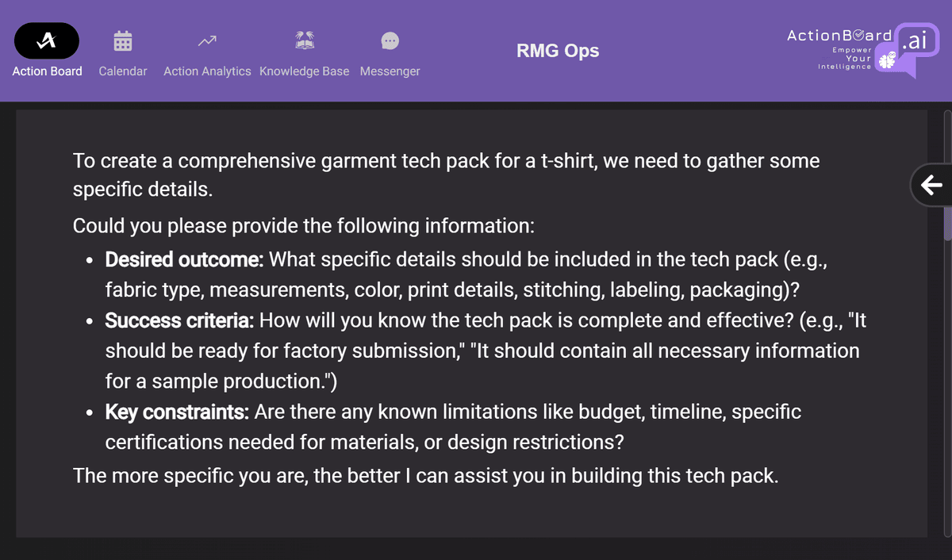Click the bold 'Desired outcome' text

click(x=186, y=259)
